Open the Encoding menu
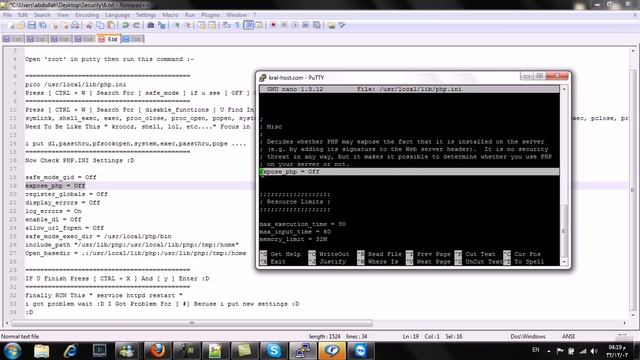The width and height of the screenshot is (640, 360). click(87, 15)
